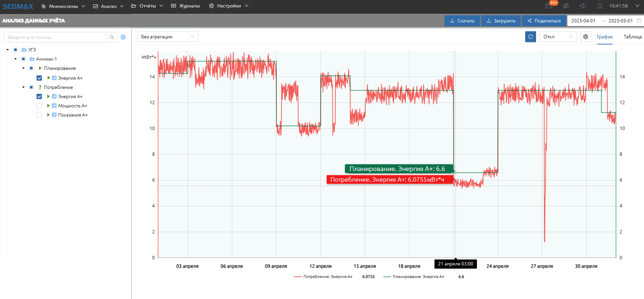
Task: Clear search with the circled X icon
Action: tap(123, 37)
